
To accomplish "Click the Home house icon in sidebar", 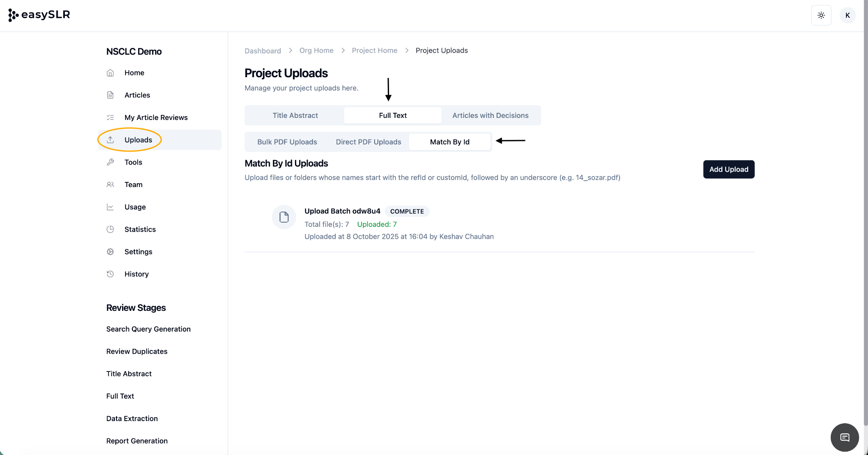I will 110,73.
